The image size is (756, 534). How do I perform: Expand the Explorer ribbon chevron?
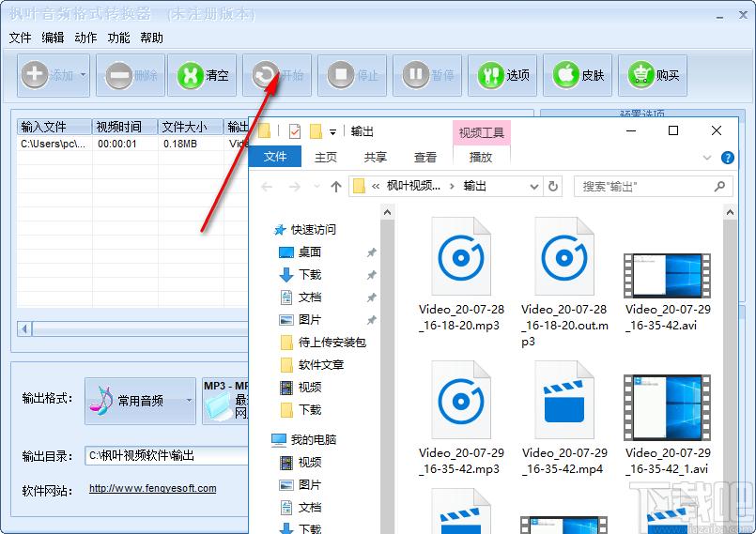707,158
